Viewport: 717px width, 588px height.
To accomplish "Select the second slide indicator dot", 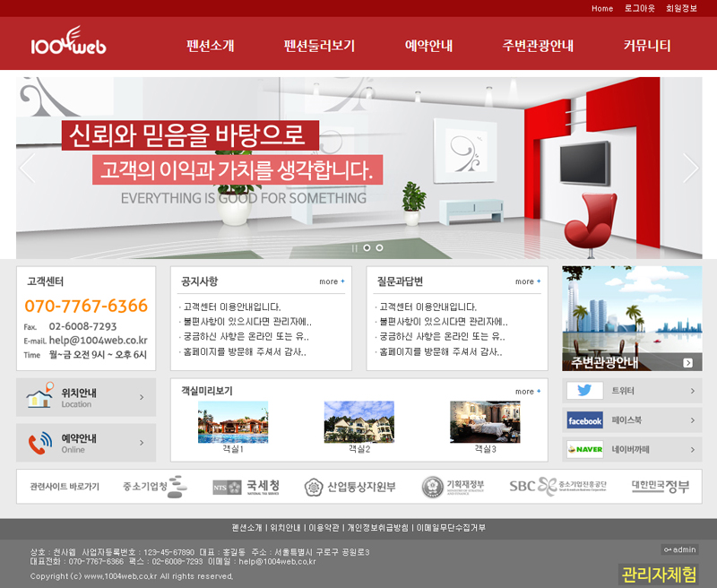I will (379, 248).
